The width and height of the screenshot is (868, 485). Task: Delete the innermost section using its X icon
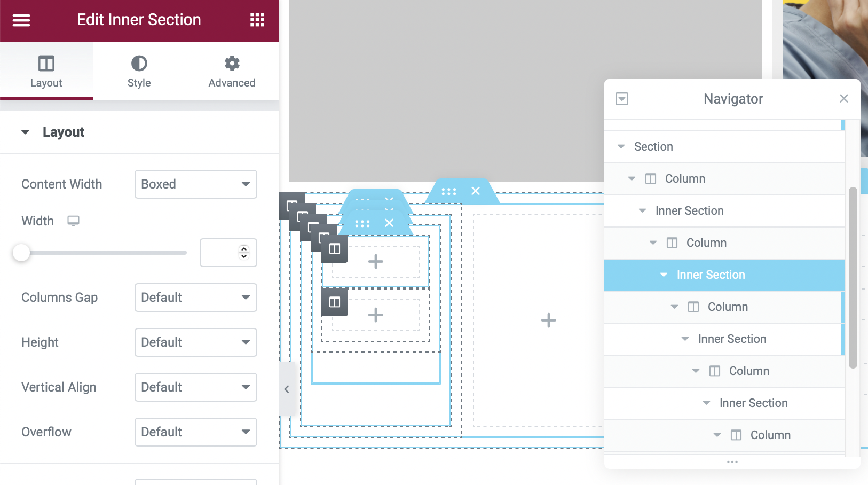pyautogui.click(x=389, y=223)
